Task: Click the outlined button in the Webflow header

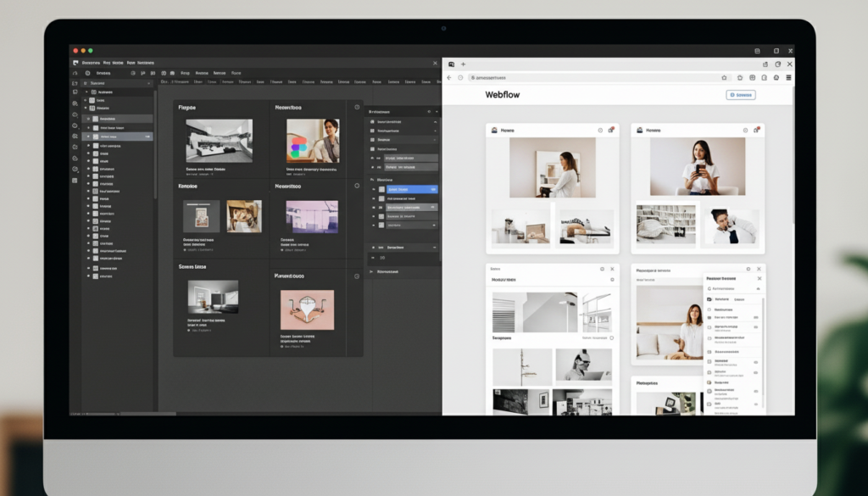Action: 741,95
